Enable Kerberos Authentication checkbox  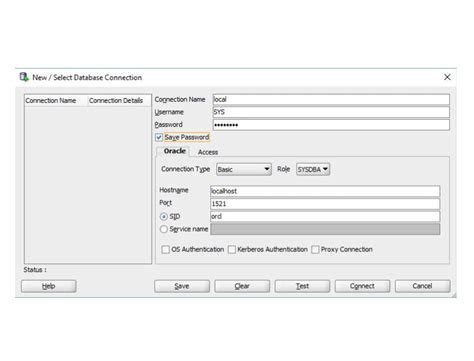pyautogui.click(x=232, y=249)
